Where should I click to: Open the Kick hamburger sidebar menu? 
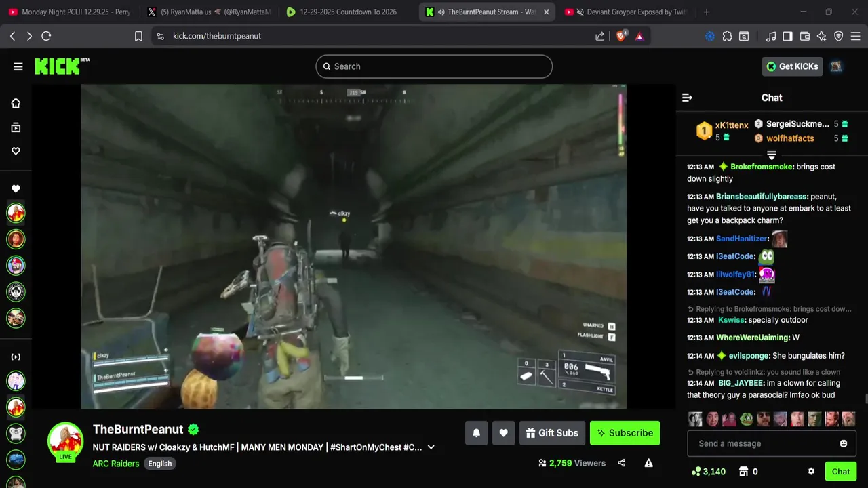[x=18, y=66]
